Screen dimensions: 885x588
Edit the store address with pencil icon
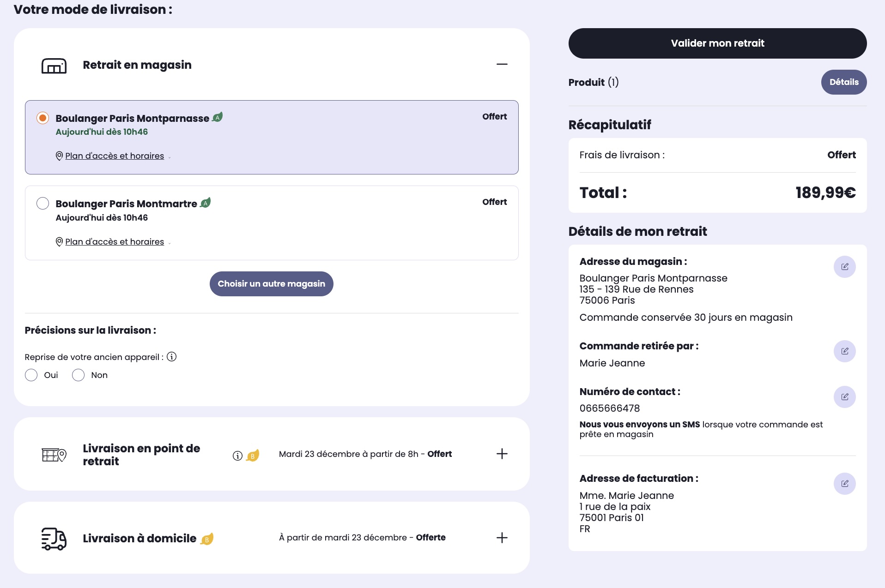[844, 267]
